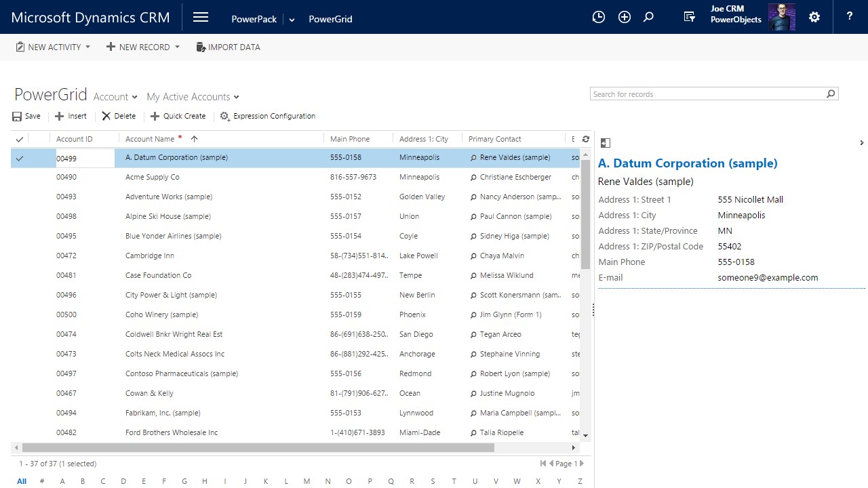Click the 00499 Account ID cell
Viewport: 868px width, 488px height.
pos(85,158)
